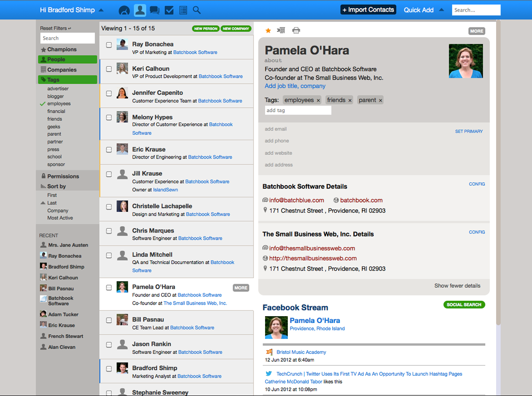The height and width of the screenshot is (396, 532).
Task: Click the sidebar Search filter field
Action: [68, 38]
